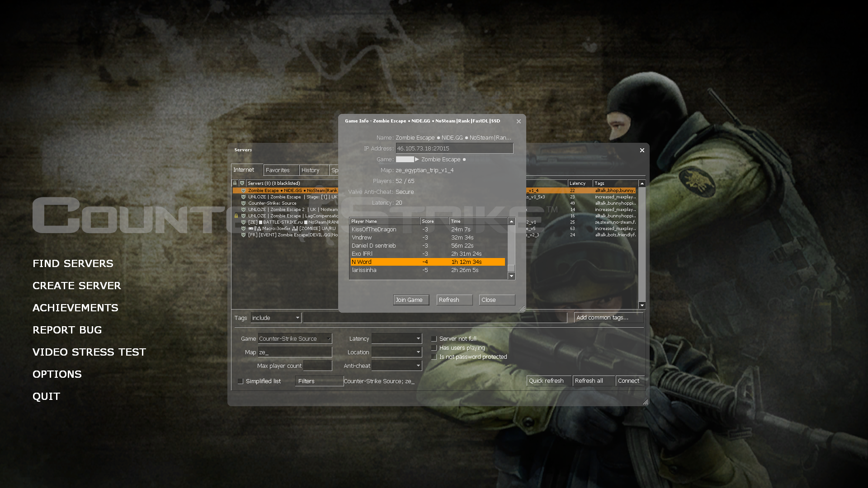Image resolution: width=868 pixels, height=488 pixels.
Task: Click the shield icon beside DEVIL.GG server
Action: [244, 235]
